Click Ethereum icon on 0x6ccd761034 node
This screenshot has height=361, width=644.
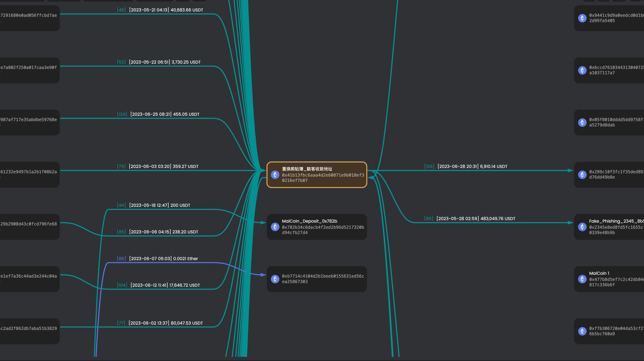pos(582,70)
